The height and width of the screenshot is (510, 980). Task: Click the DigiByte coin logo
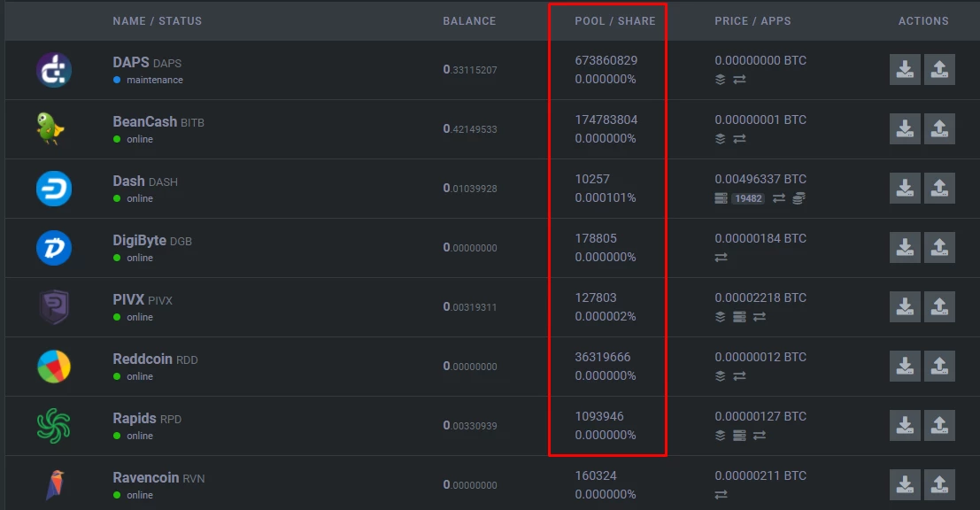click(x=54, y=248)
